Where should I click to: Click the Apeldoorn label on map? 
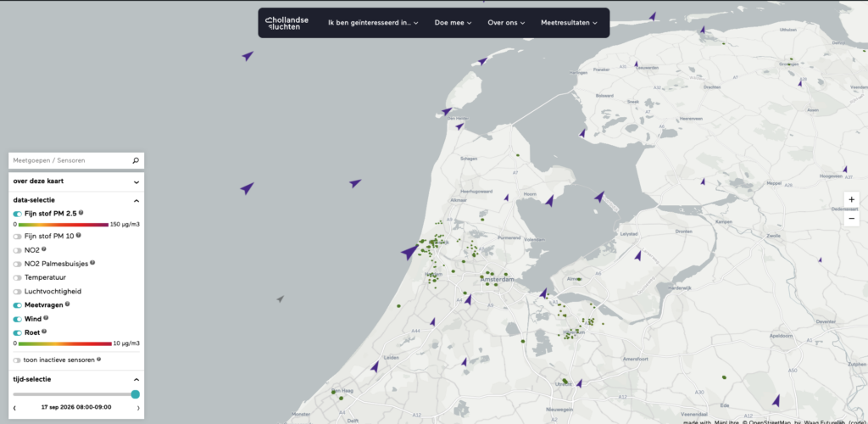point(781,336)
